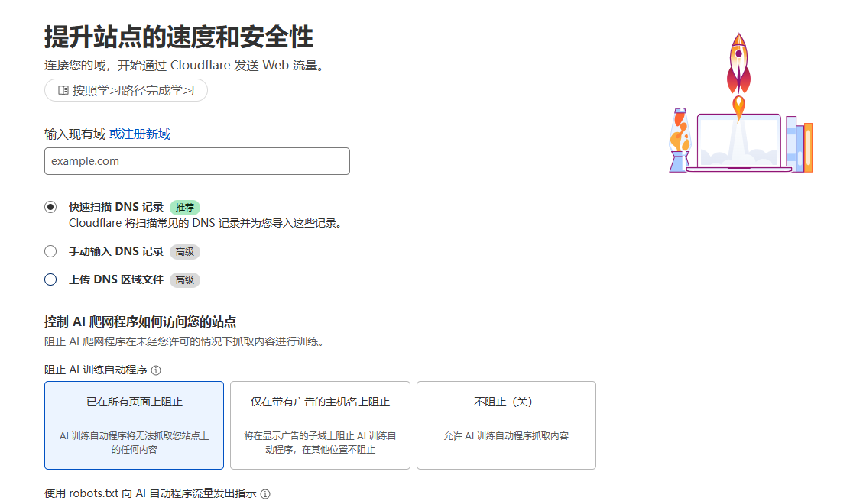Select 上传 DNS 区域文件 radio button

(50, 279)
